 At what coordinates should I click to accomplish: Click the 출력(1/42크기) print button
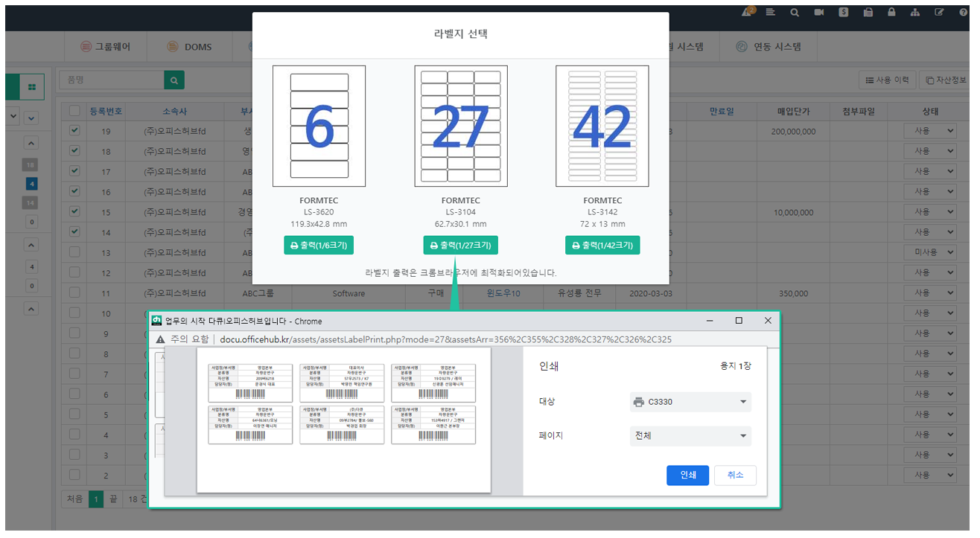602,246
